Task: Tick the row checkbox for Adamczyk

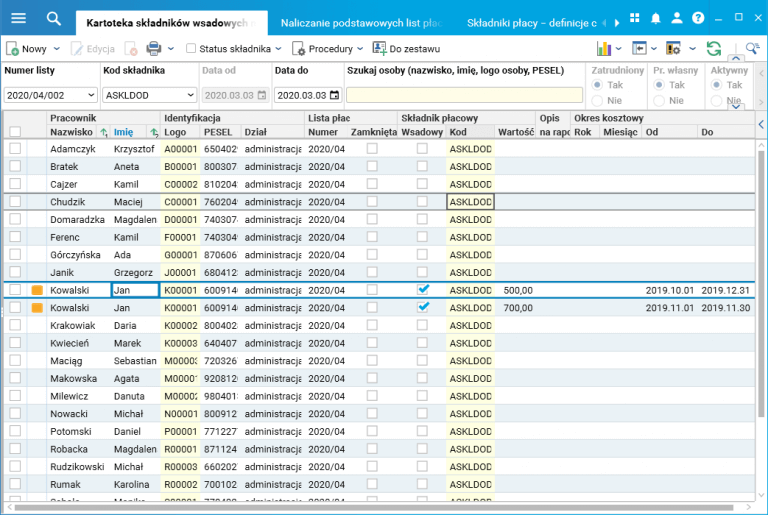Action: tap(15, 148)
